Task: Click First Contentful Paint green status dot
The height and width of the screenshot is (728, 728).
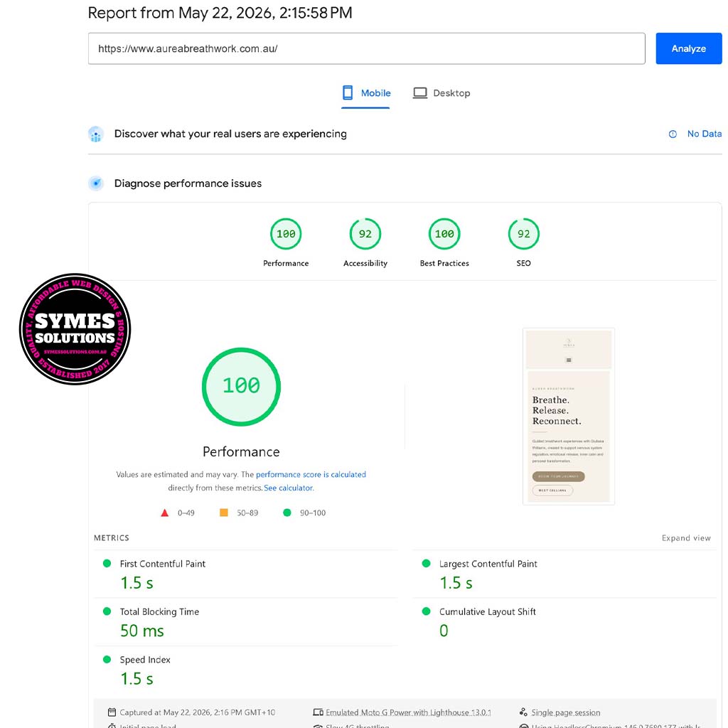Action: 107,563
